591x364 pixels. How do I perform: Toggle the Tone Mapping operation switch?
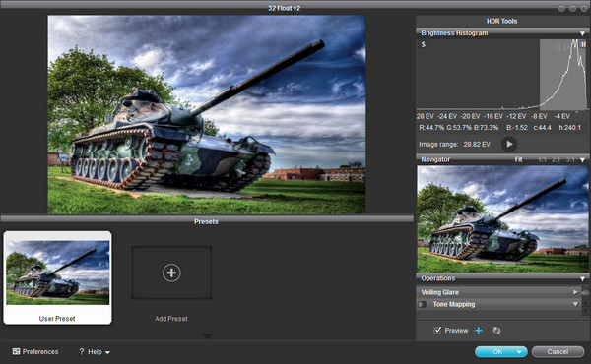point(423,304)
